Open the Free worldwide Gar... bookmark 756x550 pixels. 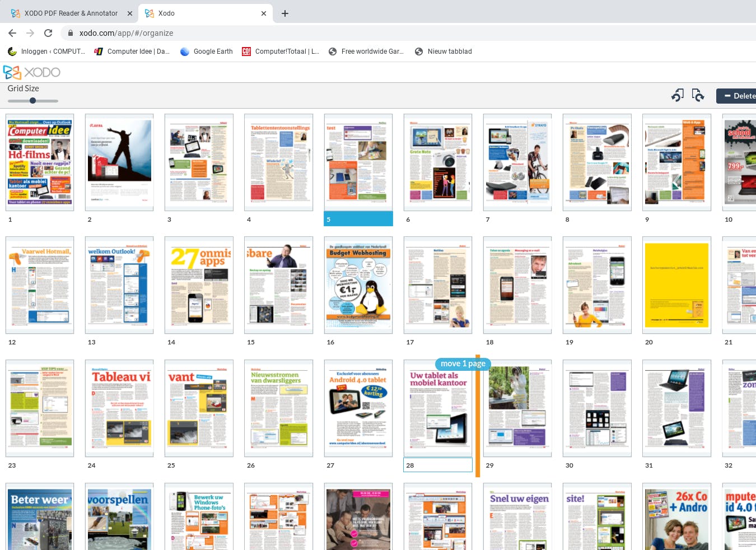tap(366, 52)
